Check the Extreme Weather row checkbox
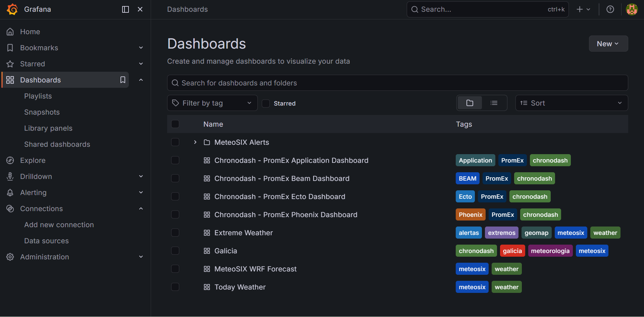Image resolution: width=644 pixels, height=317 pixels. click(x=175, y=233)
